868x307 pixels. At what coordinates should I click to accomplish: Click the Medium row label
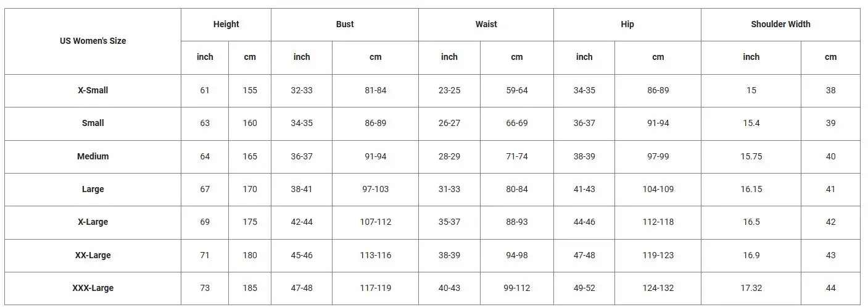tap(93, 156)
